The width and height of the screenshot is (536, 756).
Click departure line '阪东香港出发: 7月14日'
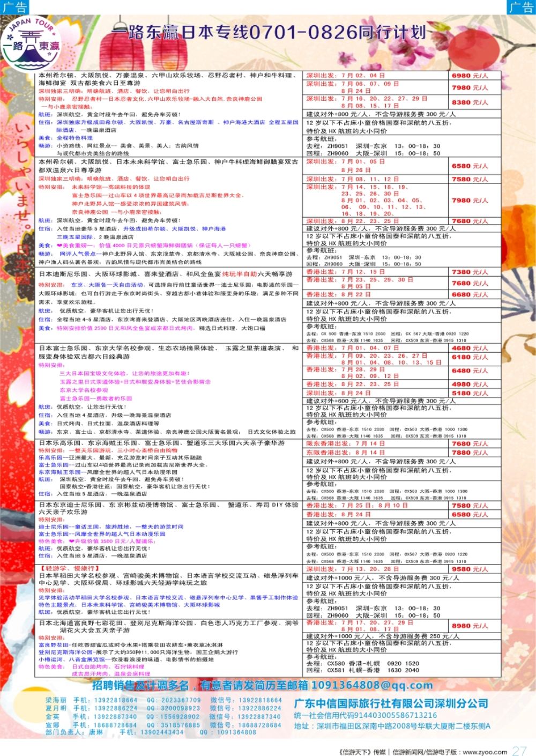pyautogui.click(x=346, y=444)
